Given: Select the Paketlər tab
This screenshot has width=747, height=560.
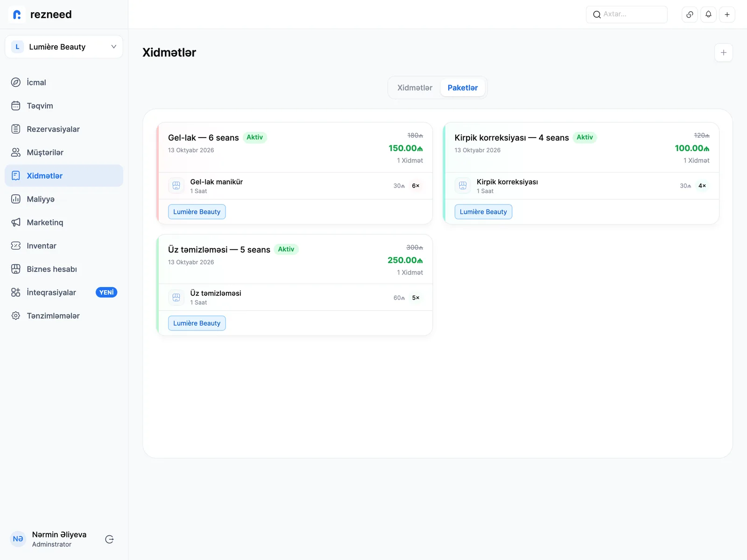Looking at the screenshot, I should [463, 88].
